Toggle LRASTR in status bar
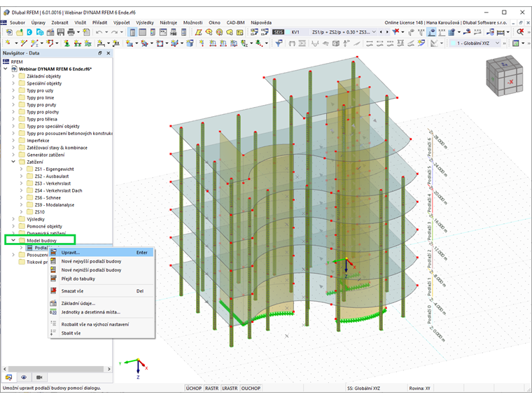 pos(230,388)
